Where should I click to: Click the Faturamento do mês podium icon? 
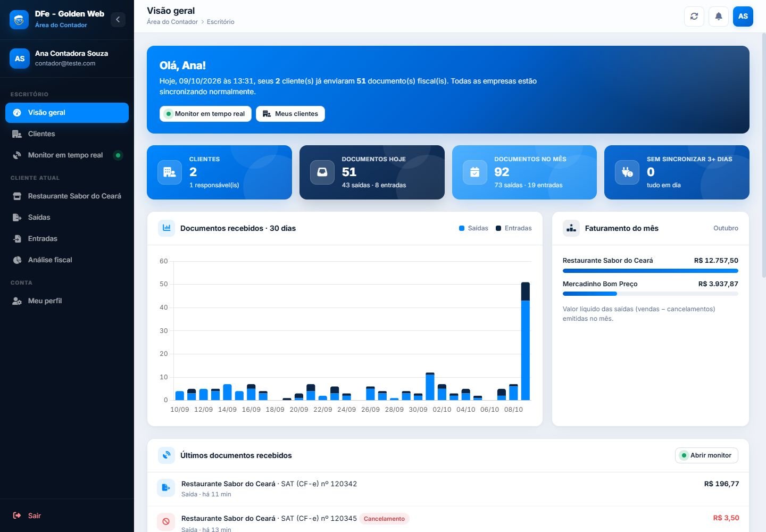pyautogui.click(x=571, y=228)
